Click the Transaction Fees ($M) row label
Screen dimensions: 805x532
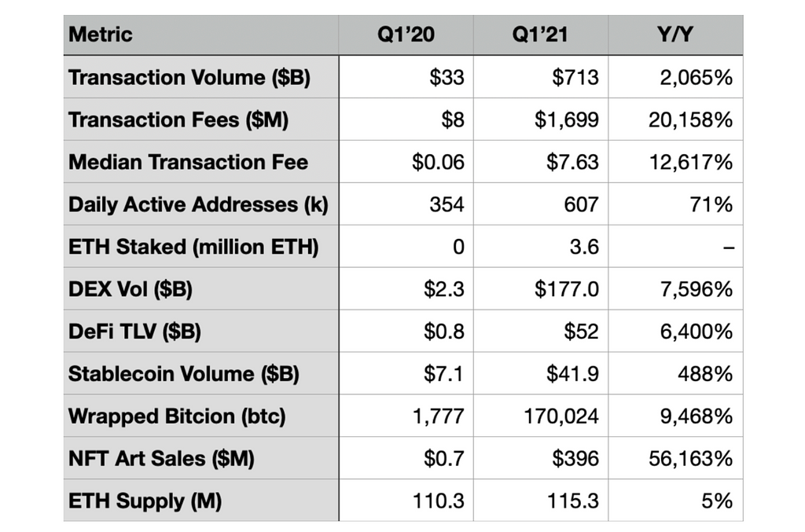(178, 119)
